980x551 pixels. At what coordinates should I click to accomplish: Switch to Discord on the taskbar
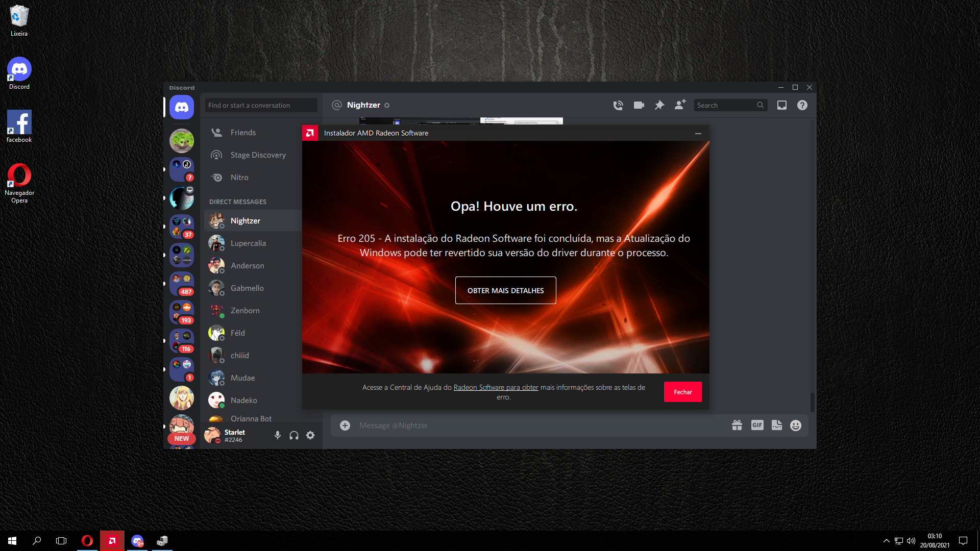click(137, 541)
